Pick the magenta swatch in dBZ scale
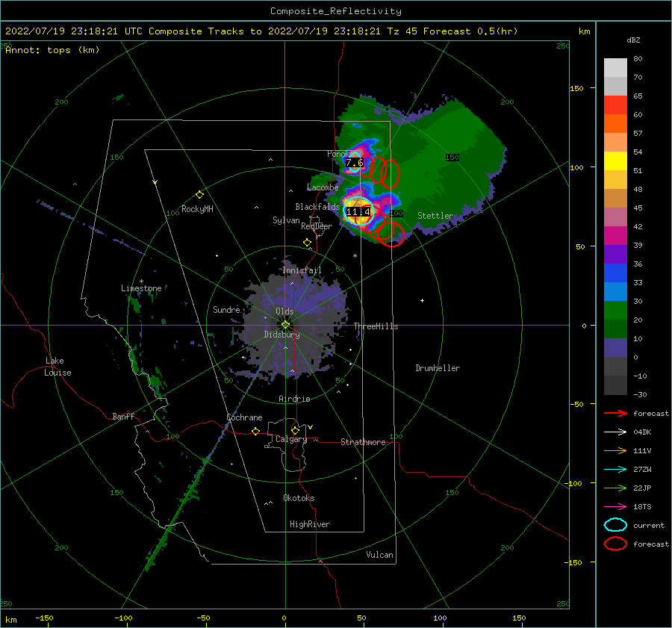The height and width of the screenshot is (628, 672). [x=615, y=236]
